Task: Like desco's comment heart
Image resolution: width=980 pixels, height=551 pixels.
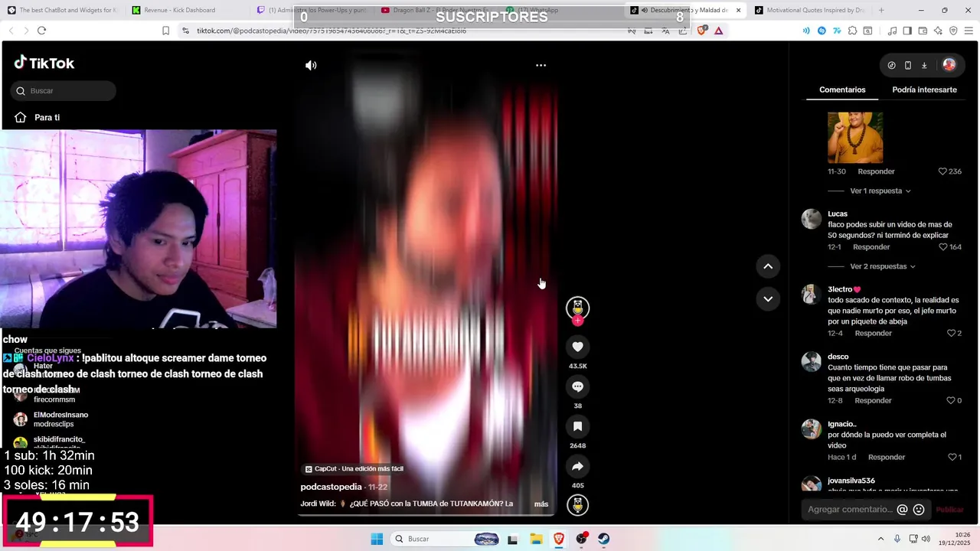Action: (x=951, y=401)
